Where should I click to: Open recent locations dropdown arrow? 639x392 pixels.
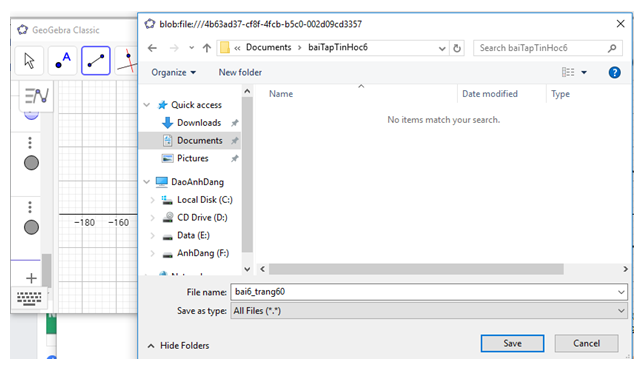[192, 48]
